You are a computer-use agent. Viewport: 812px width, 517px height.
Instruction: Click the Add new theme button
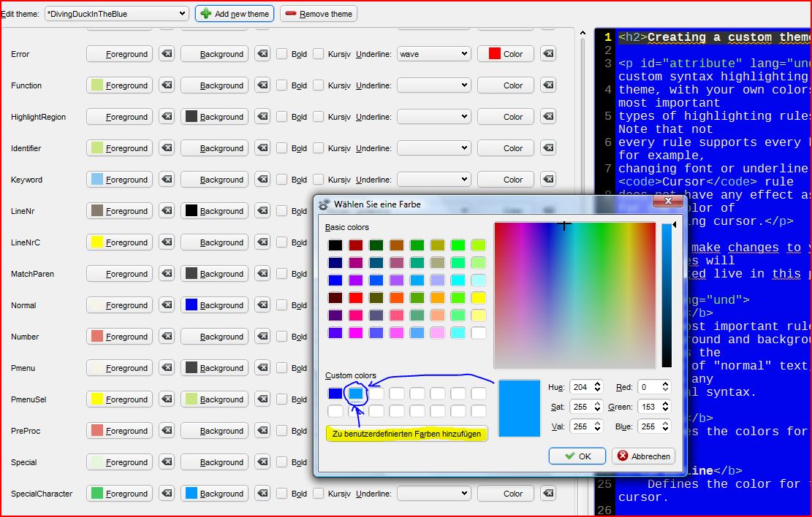235,14
